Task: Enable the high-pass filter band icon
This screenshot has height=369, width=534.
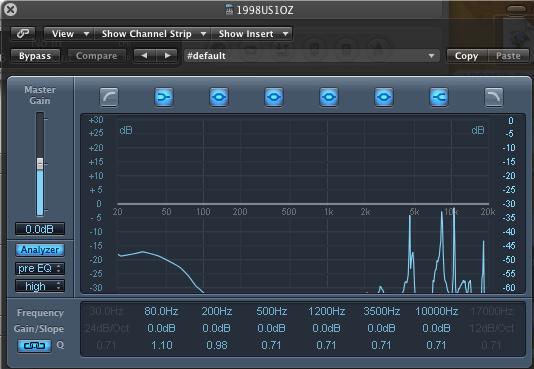Action: coord(109,97)
